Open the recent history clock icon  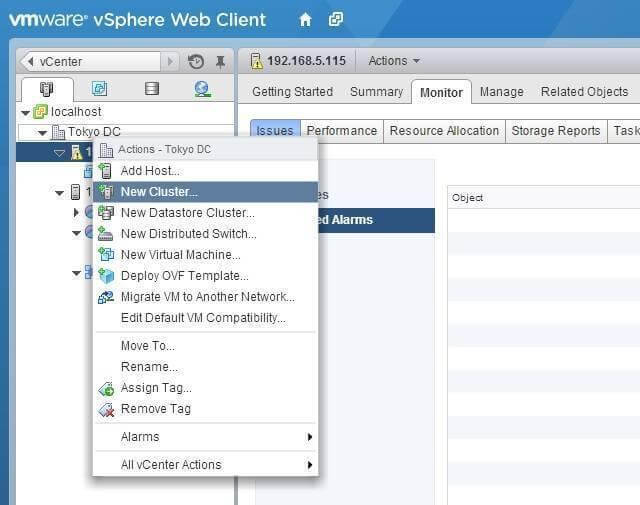(196, 62)
